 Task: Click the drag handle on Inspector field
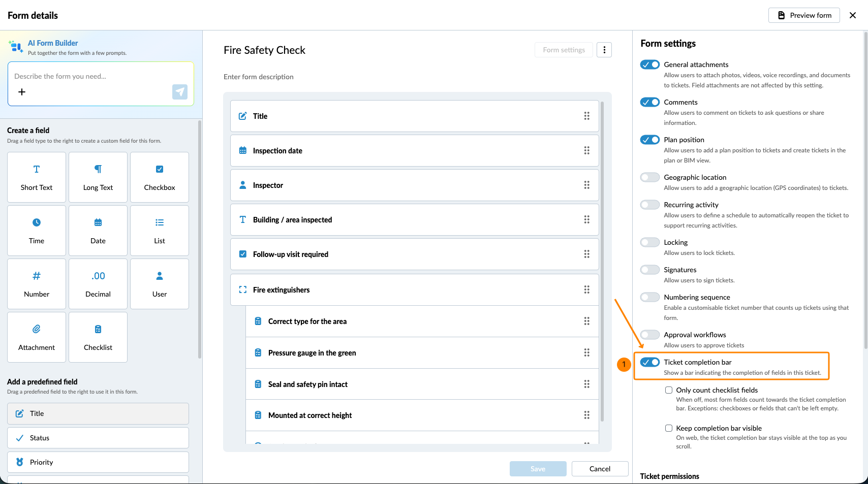(x=587, y=185)
